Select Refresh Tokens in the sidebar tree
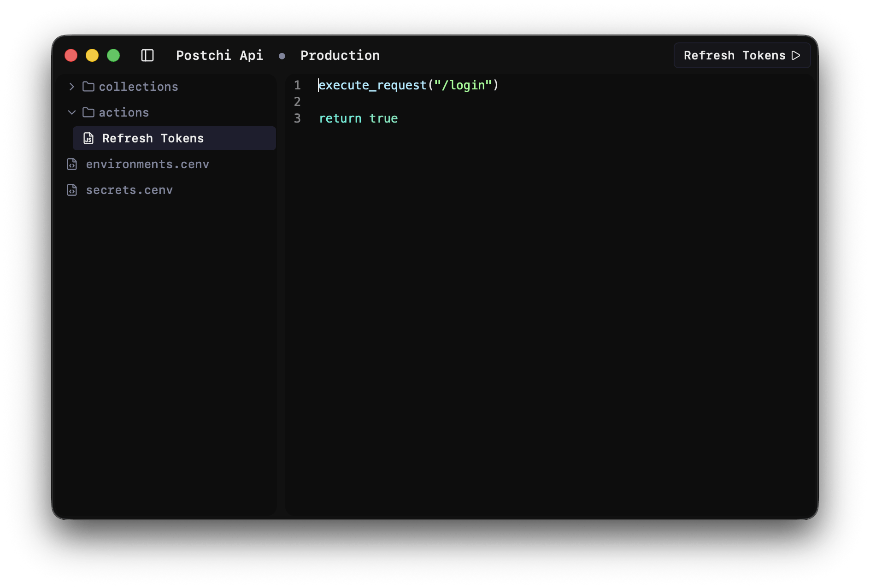This screenshot has height=588, width=870. (153, 138)
